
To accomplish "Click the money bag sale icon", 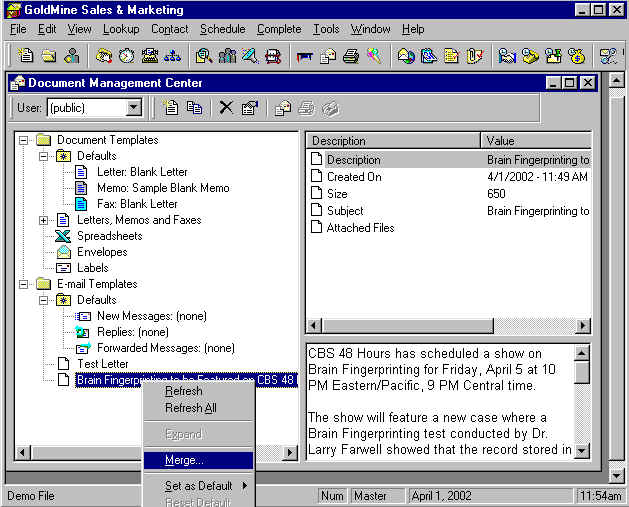I will pyautogui.click(x=576, y=56).
